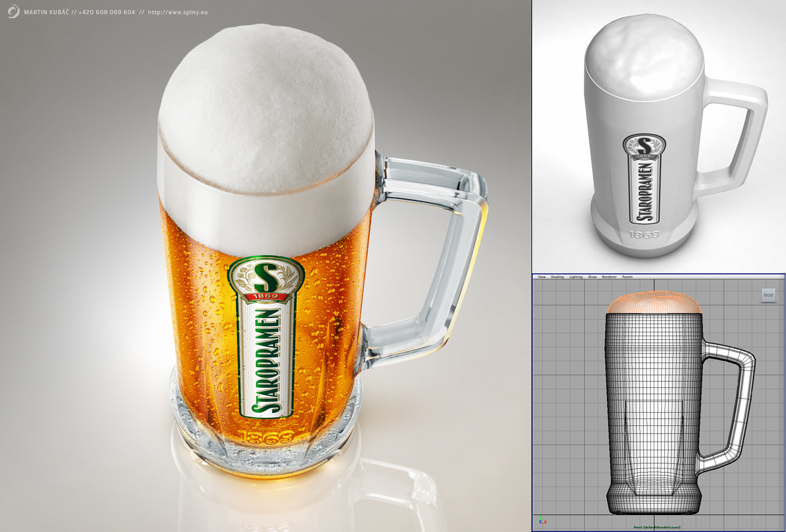Select the orange foam mesh in wireframe viewport
The height and width of the screenshot is (532, 786).
point(654,302)
